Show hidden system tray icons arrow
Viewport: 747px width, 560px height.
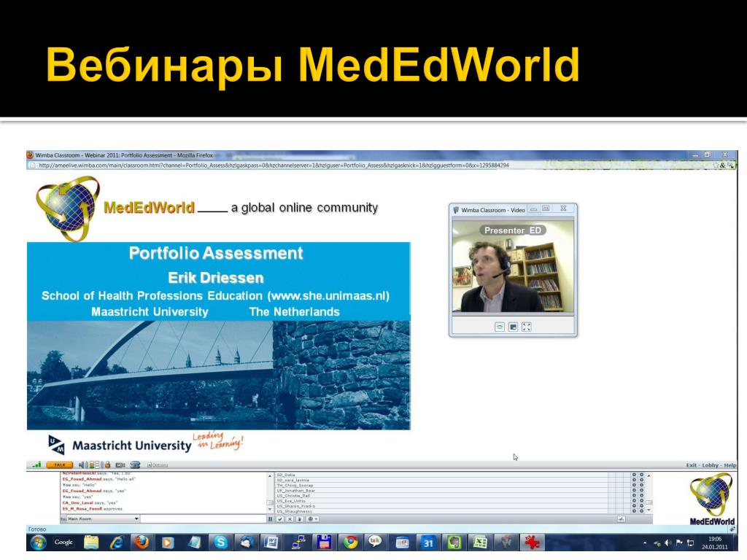coord(645,542)
